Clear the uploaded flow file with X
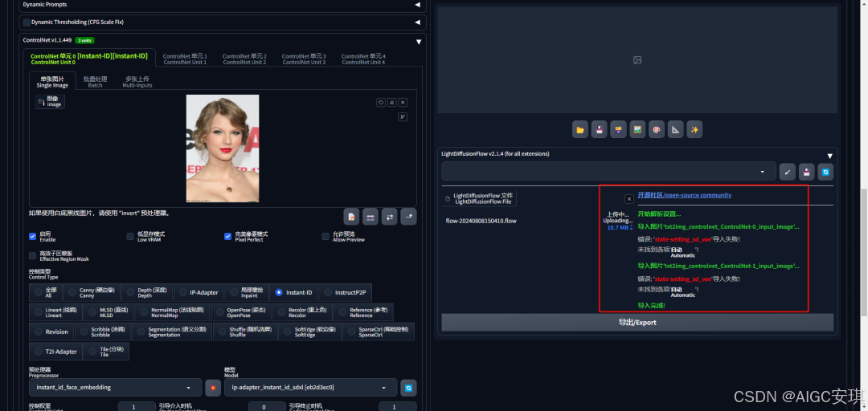The height and width of the screenshot is (411, 868). coord(628,198)
